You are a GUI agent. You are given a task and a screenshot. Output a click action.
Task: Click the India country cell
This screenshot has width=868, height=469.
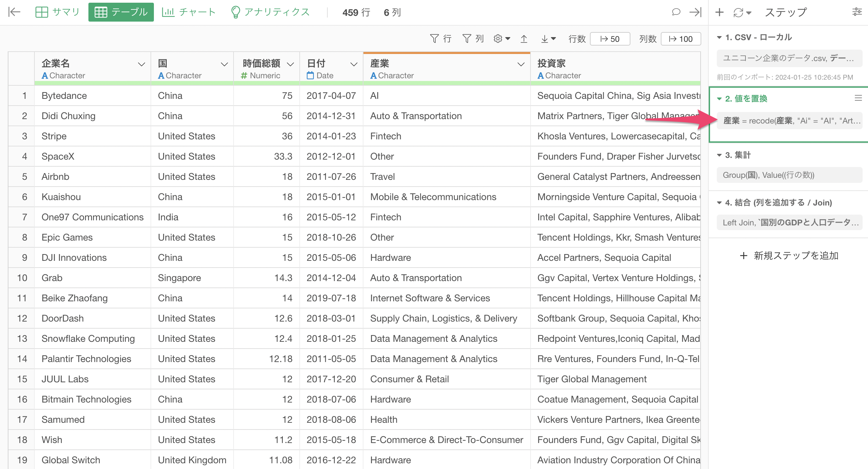click(192, 217)
